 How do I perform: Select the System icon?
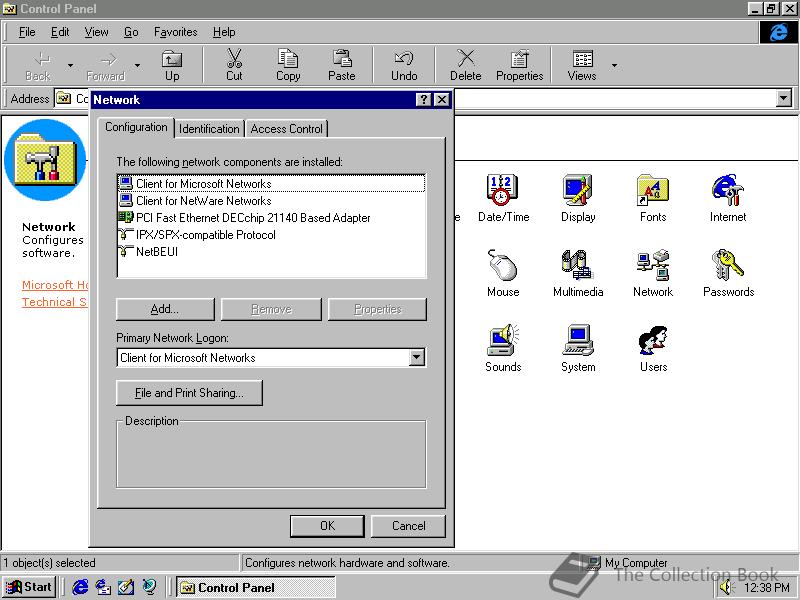(578, 348)
